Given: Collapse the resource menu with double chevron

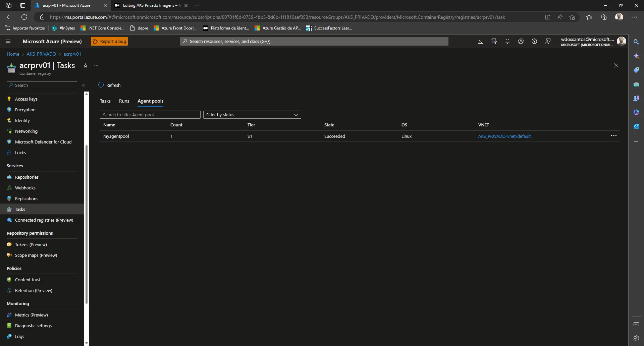Looking at the screenshot, I should 84,85.
